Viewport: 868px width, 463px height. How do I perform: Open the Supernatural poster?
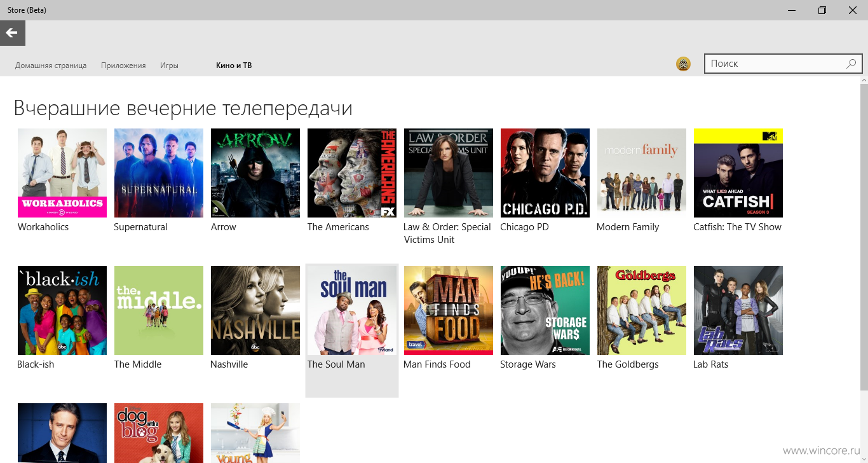(x=159, y=173)
